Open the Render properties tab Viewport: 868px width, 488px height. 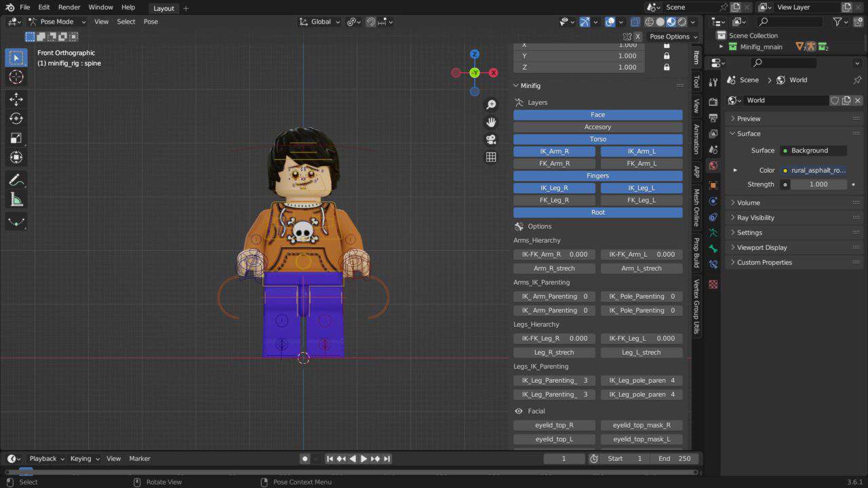(x=713, y=101)
